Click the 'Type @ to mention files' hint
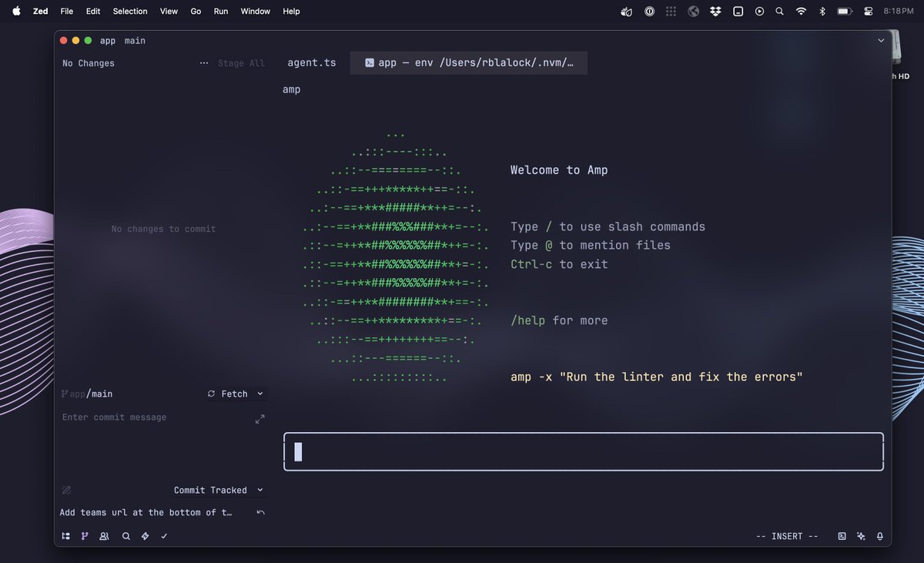This screenshot has height=563, width=924. click(x=591, y=245)
